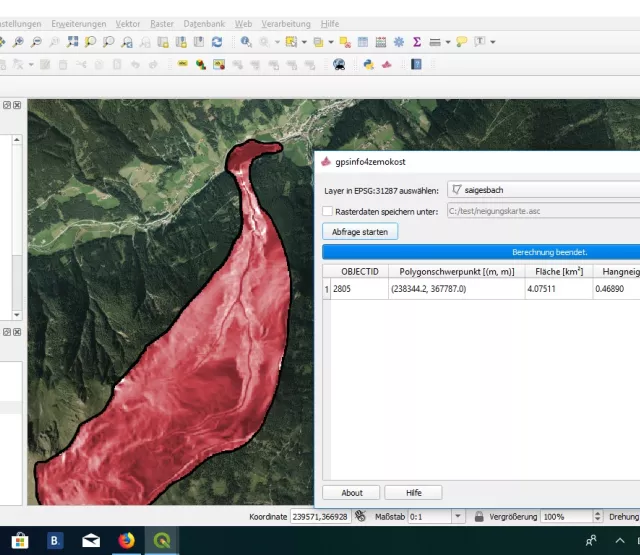The height and width of the screenshot is (555, 640).
Task: Click the Abfrage starten button
Action: tap(360, 231)
